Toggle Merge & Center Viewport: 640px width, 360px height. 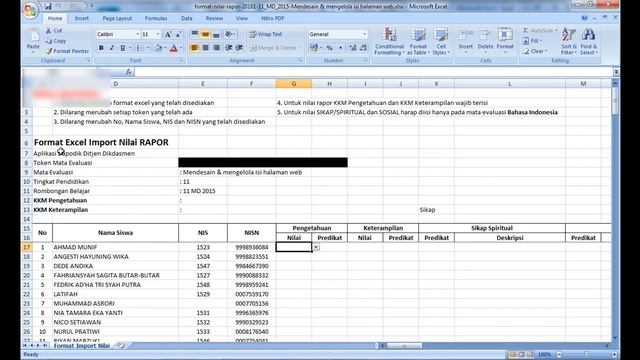pyautogui.click(x=273, y=48)
